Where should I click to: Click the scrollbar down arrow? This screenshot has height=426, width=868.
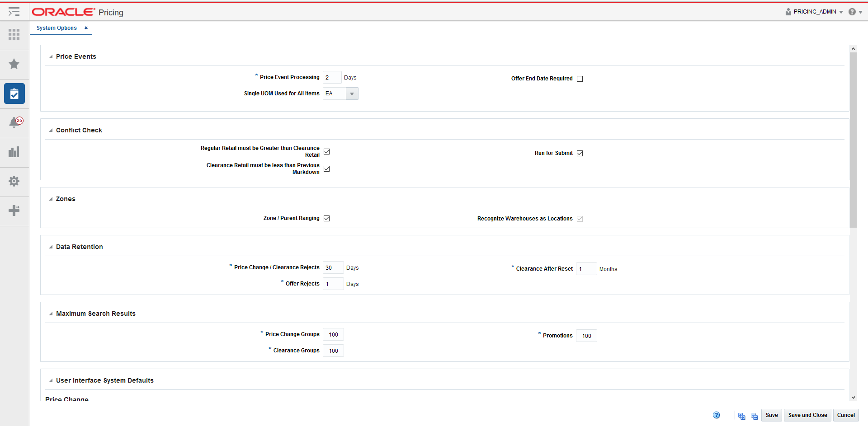[853, 398]
